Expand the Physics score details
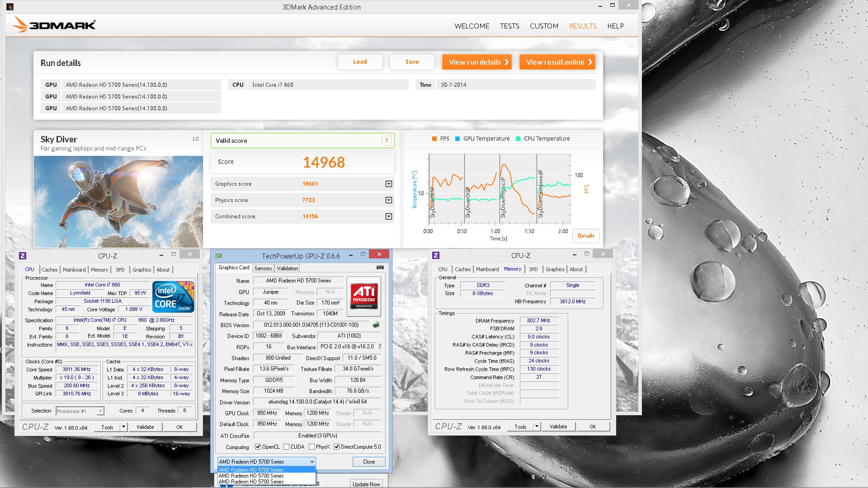Screen dimensions: 868x488 pyautogui.click(x=388, y=200)
